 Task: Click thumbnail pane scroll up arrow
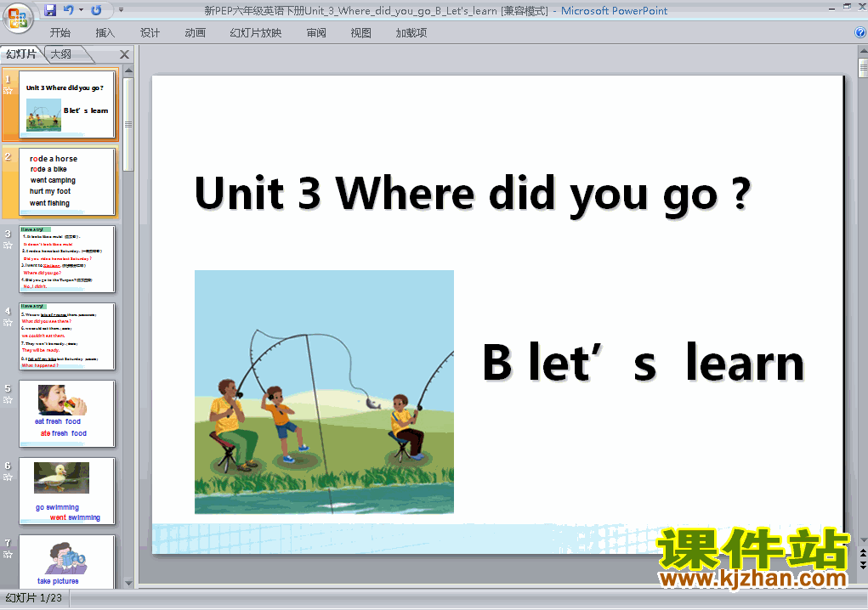tap(128, 71)
